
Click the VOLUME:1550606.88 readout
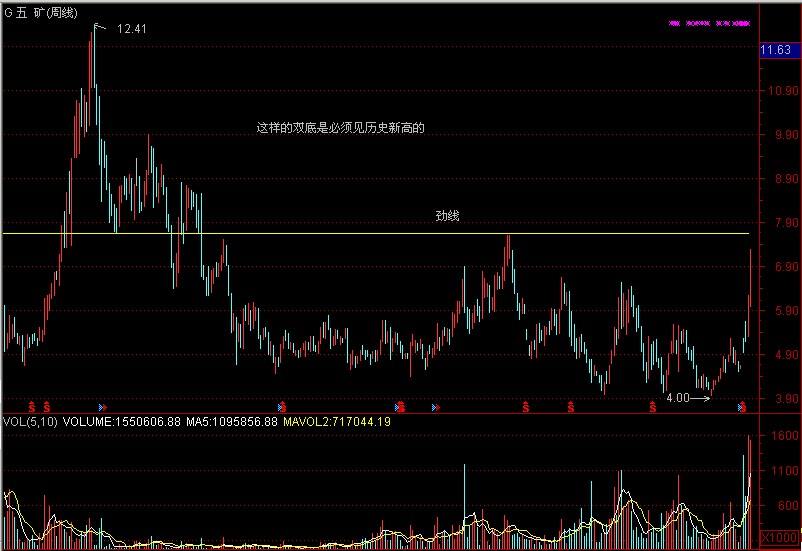coord(121,422)
